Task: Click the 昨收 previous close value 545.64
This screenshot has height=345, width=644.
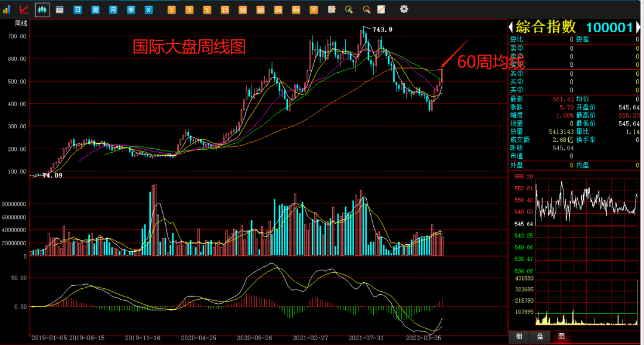Action: pyautogui.click(x=562, y=148)
